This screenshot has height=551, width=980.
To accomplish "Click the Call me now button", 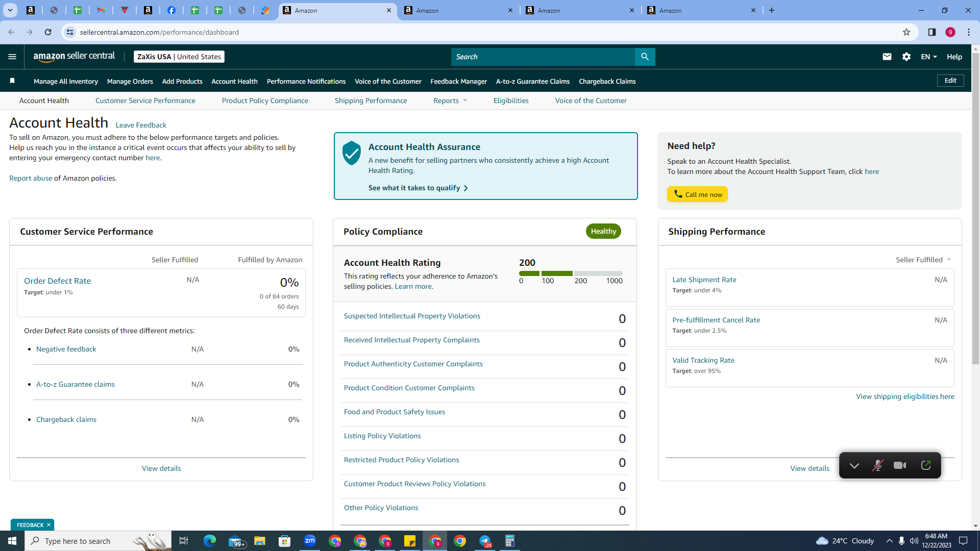I will [697, 194].
